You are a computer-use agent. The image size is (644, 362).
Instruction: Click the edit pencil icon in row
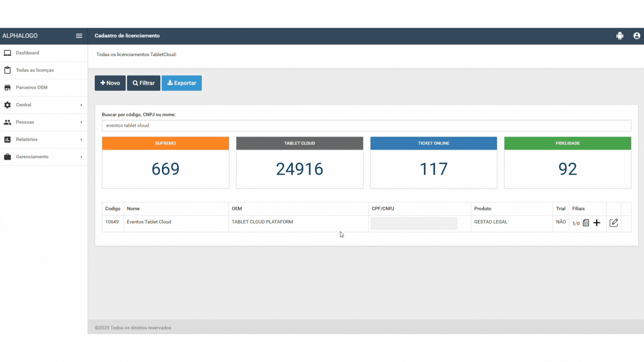tap(613, 223)
